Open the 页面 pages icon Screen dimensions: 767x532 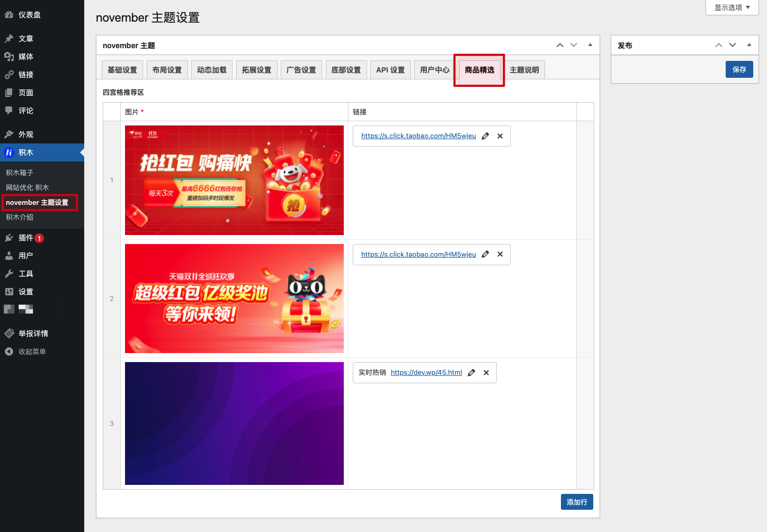pos(9,93)
